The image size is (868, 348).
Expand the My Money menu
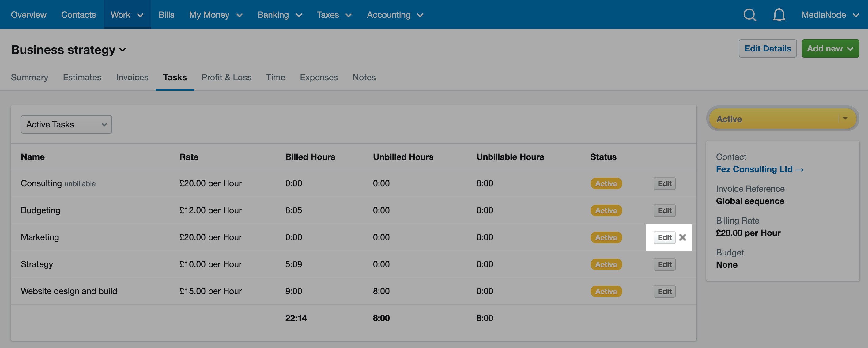pos(216,15)
